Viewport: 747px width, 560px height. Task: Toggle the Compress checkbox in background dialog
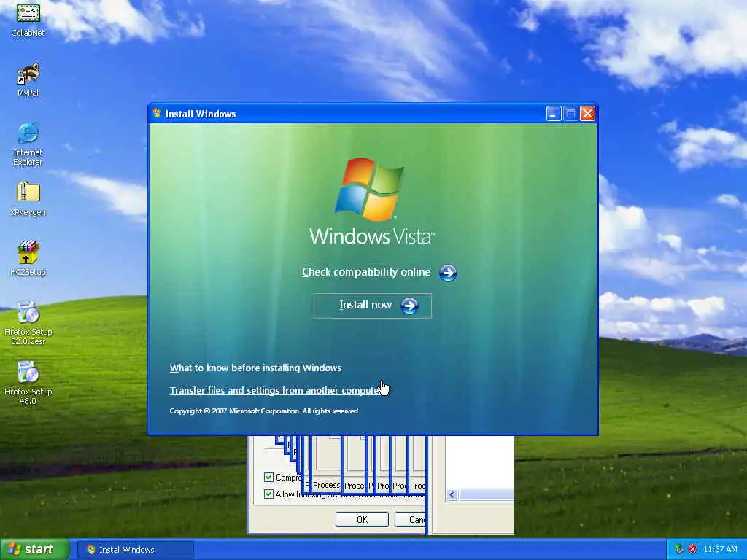pos(268,477)
